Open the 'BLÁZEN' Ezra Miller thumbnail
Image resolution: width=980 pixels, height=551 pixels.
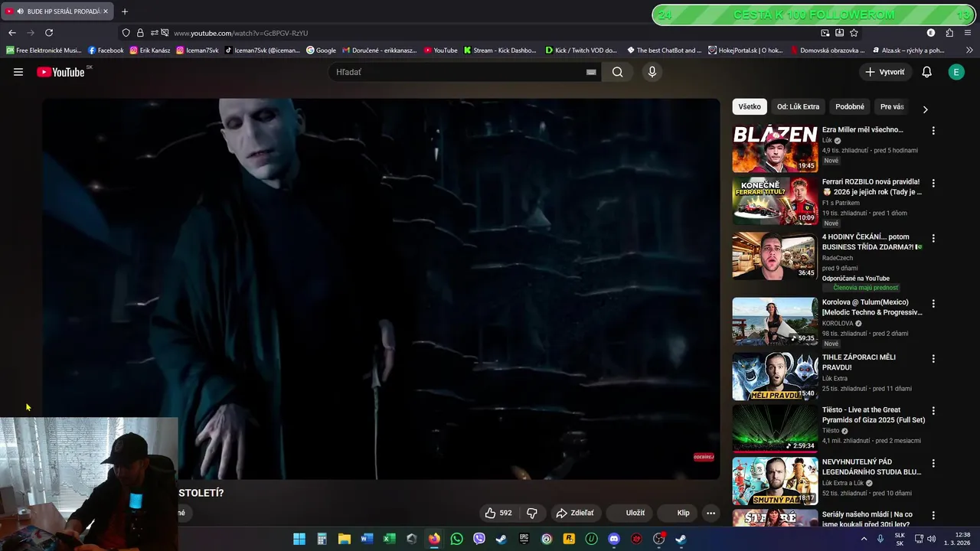click(x=775, y=148)
